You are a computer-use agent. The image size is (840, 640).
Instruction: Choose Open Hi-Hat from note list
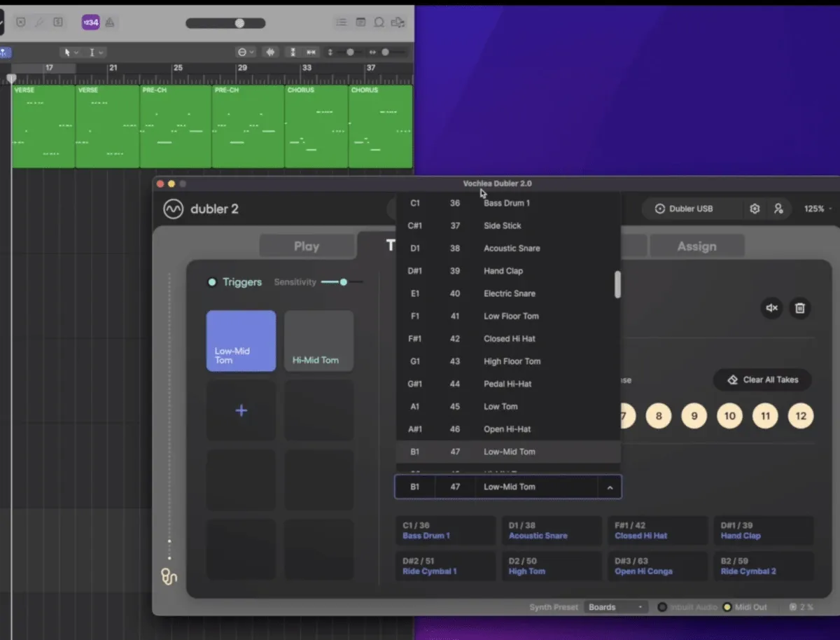[508, 429]
